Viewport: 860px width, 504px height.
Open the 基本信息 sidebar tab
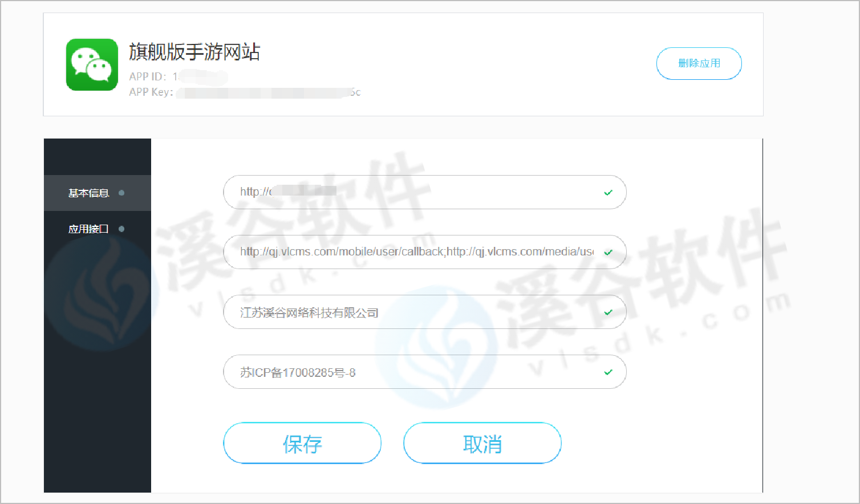(98, 193)
